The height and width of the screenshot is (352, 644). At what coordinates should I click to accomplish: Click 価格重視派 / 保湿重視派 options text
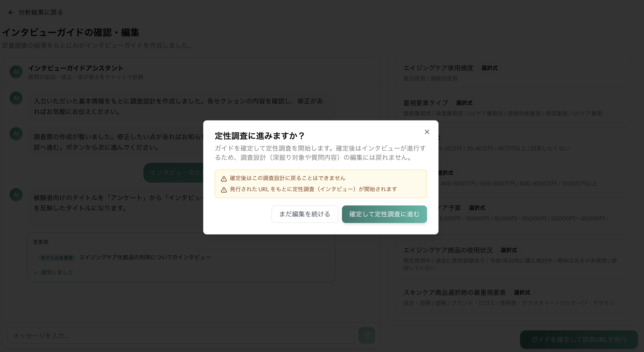coord(502,114)
